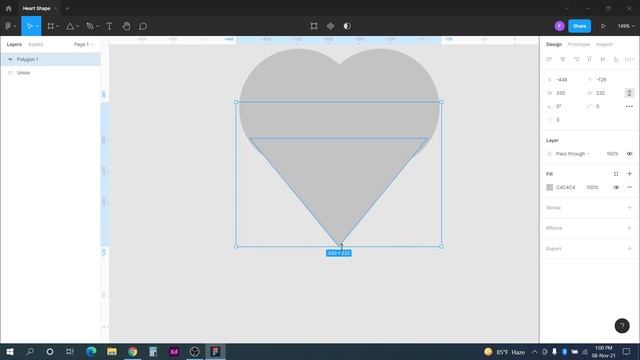Open the distribute spacing dropdown
The width and height of the screenshot is (640, 360).
(629, 59)
